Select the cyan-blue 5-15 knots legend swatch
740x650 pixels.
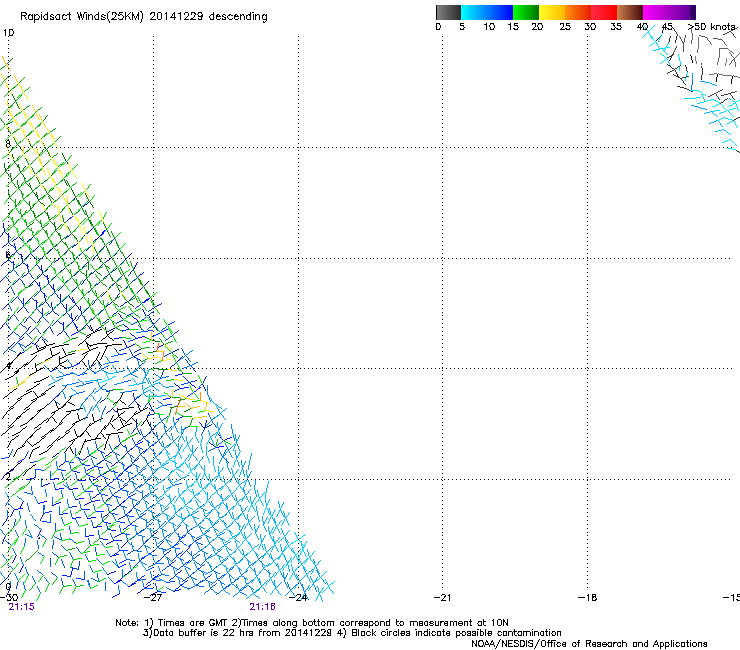pos(487,12)
